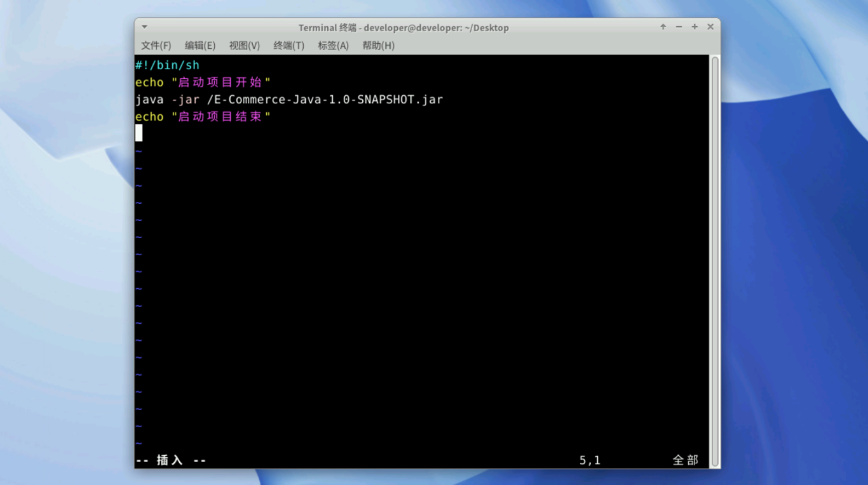Screen dimensions: 868x485
Task: Minimize the Terminal window
Action: click(679, 27)
